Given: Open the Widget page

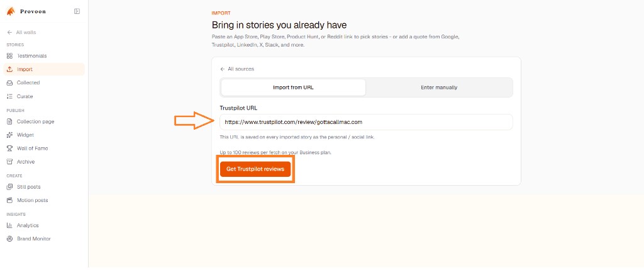Looking at the screenshot, I should coord(44,135).
